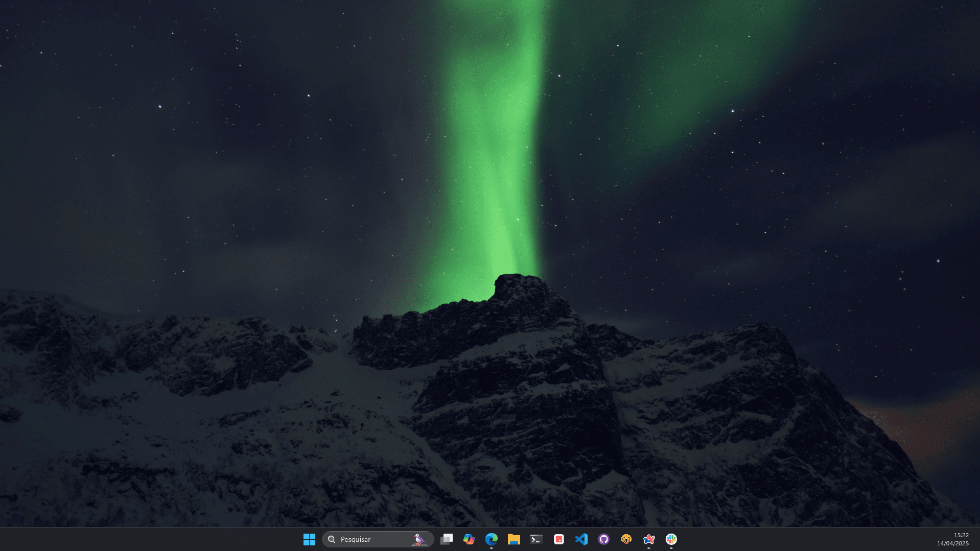980x551 pixels.
Task: Click the snowy mountain area of the desktop
Action: (204, 409)
